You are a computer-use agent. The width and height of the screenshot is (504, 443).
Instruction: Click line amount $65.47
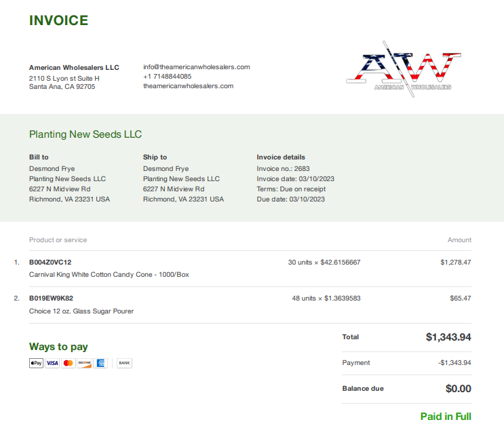[461, 298]
